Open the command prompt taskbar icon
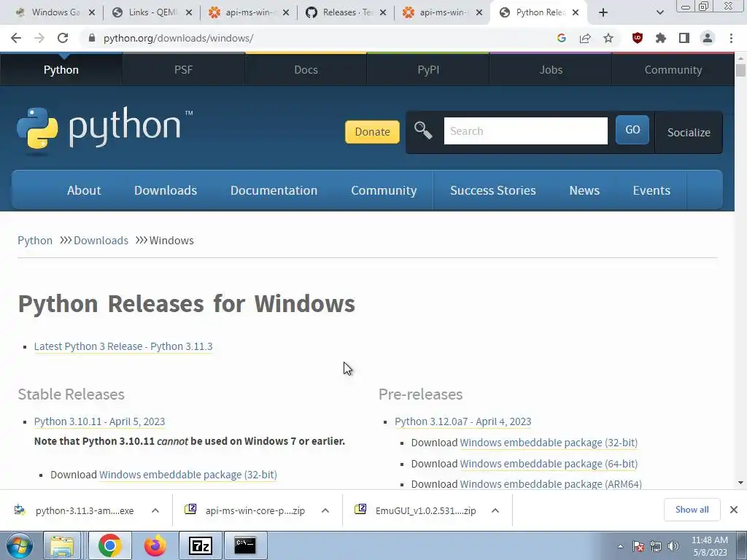The image size is (747, 560). coord(245,545)
